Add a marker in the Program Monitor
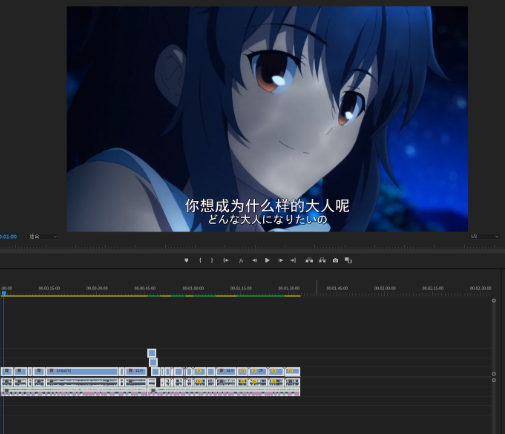 (186, 260)
